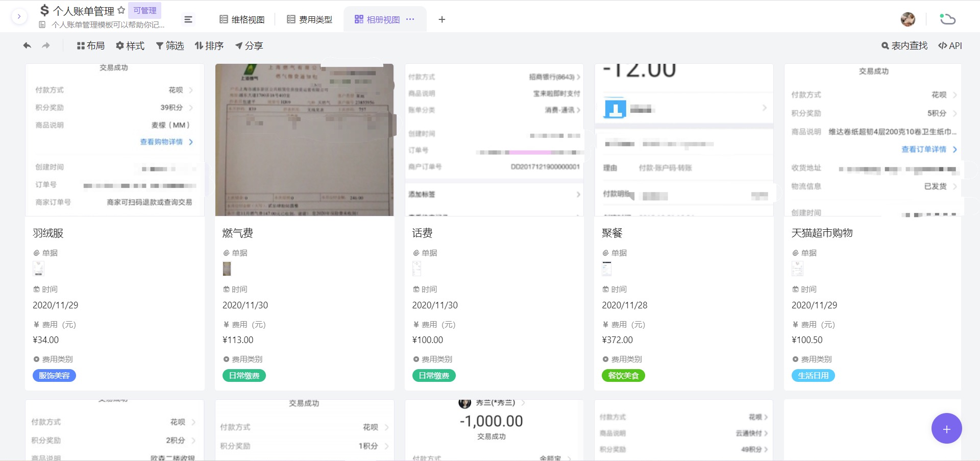Click the 2020/11/30 date on 话费 card
This screenshot has width=980, height=461.
(435, 305)
